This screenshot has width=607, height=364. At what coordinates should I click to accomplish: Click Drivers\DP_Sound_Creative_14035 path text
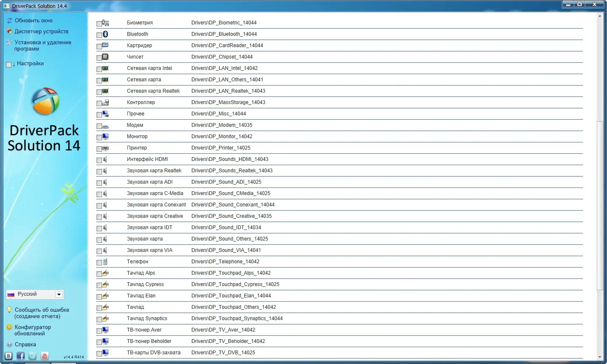click(x=231, y=216)
